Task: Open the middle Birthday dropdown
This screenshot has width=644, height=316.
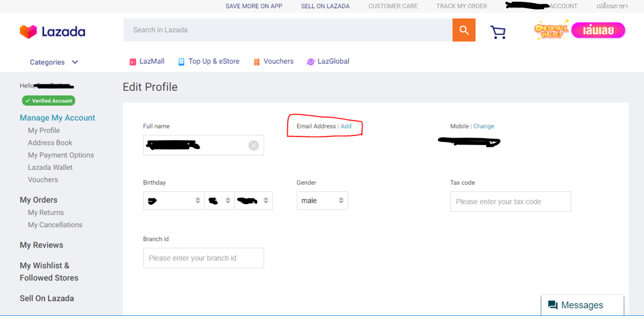Action: [x=219, y=200]
